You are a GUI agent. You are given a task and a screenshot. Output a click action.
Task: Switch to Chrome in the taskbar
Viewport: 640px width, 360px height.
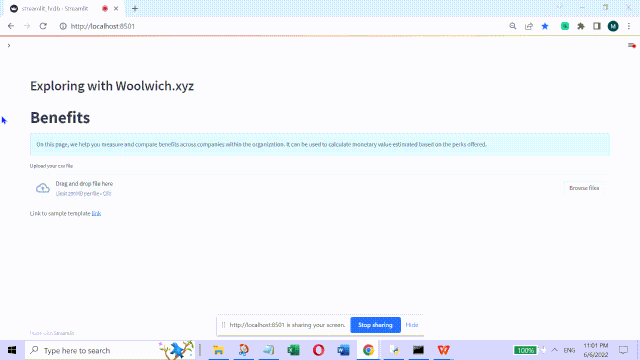(368, 350)
